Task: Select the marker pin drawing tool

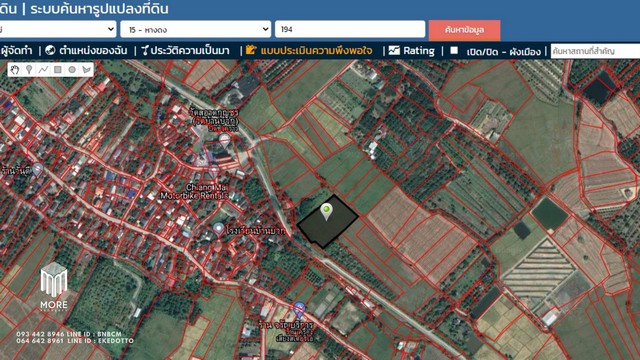Action: [29, 70]
